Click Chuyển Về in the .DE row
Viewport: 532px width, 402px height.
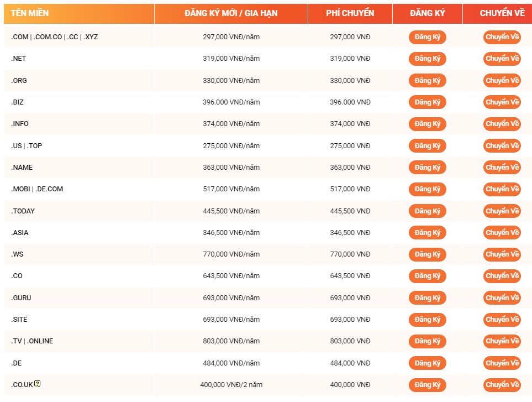coord(502,363)
